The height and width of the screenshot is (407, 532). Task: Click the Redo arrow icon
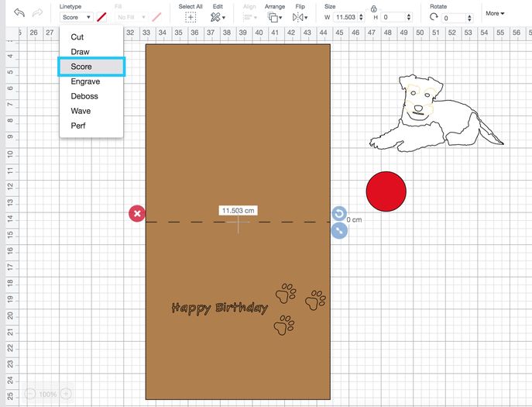[x=38, y=14]
